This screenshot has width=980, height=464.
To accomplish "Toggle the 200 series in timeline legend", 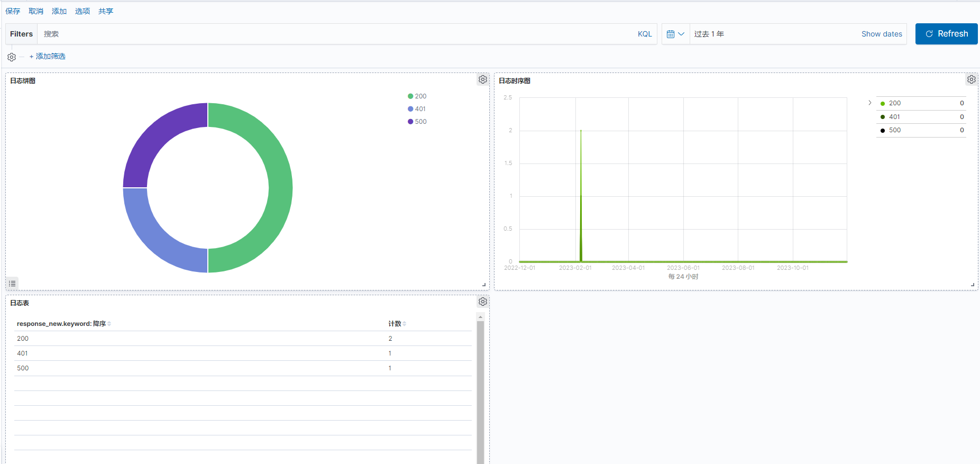I will point(921,103).
